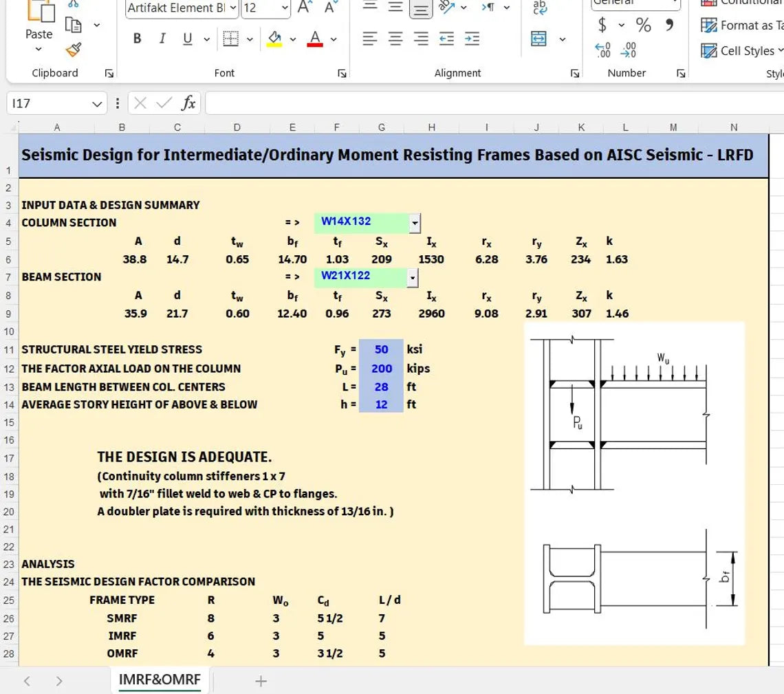
Task: Expand Copy options arrow
Action: coord(97,25)
